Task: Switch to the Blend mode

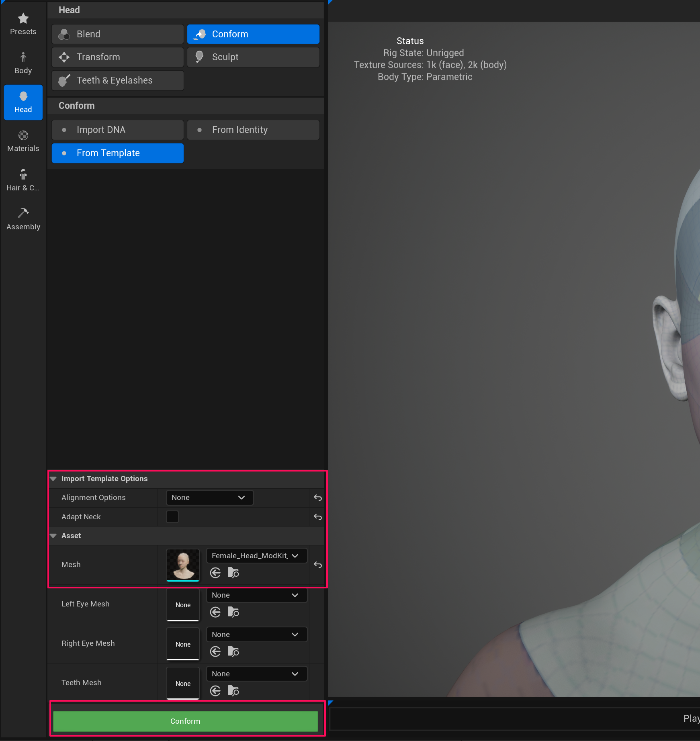Action: [x=117, y=34]
